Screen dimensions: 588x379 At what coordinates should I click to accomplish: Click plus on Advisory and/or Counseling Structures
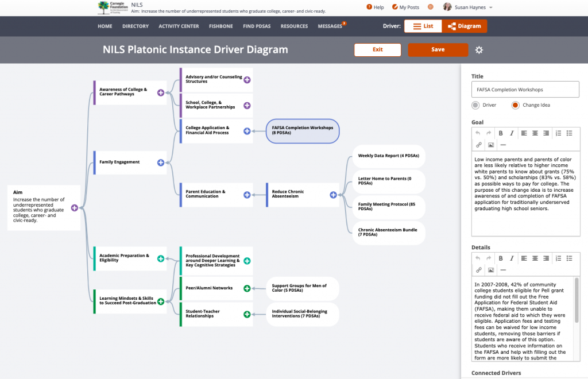(247, 80)
